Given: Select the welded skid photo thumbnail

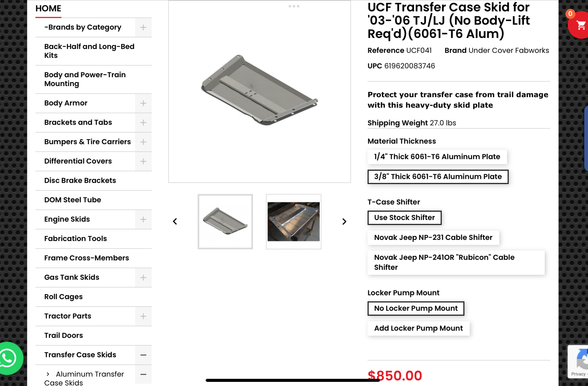Looking at the screenshot, I should [x=293, y=222].
